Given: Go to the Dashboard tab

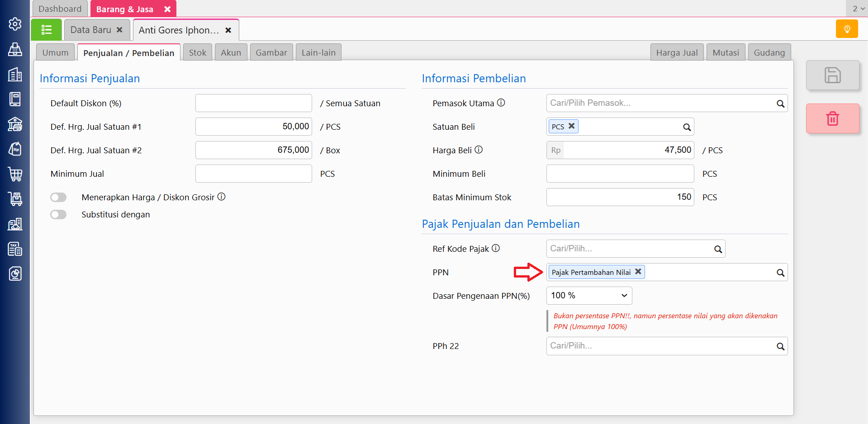Looking at the screenshot, I should pos(60,9).
